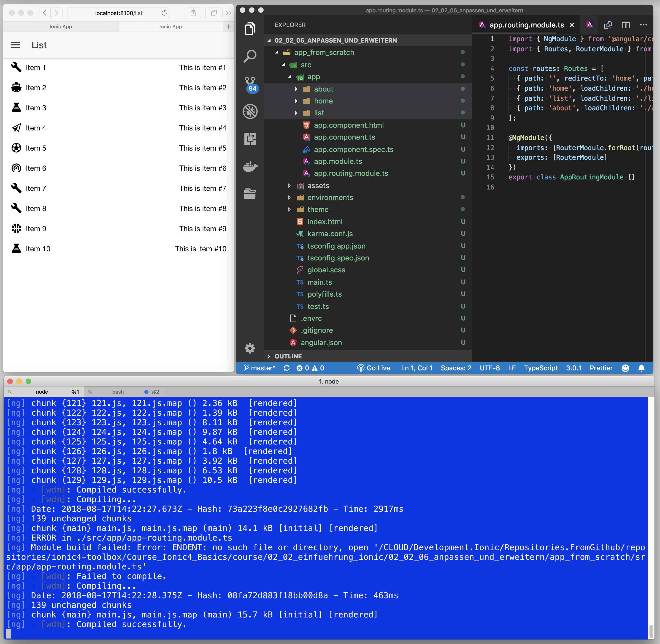The height and width of the screenshot is (644, 660).
Task: Click the TypeScript language mode in status bar
Action: (540, 368)
